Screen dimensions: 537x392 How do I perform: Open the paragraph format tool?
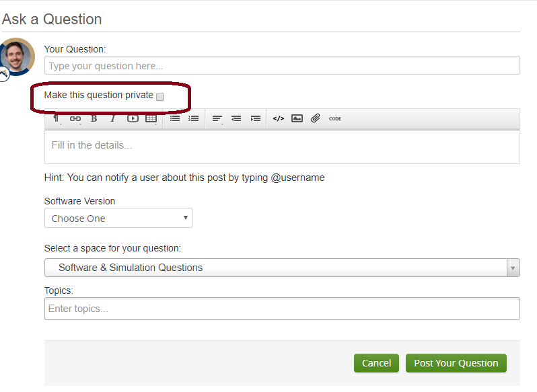tap(57, 119)
